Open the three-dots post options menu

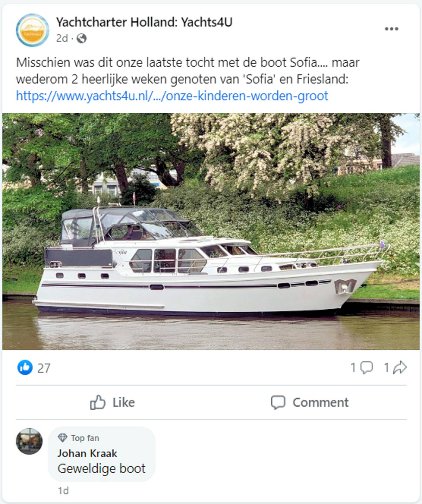[x=391, y=29]
